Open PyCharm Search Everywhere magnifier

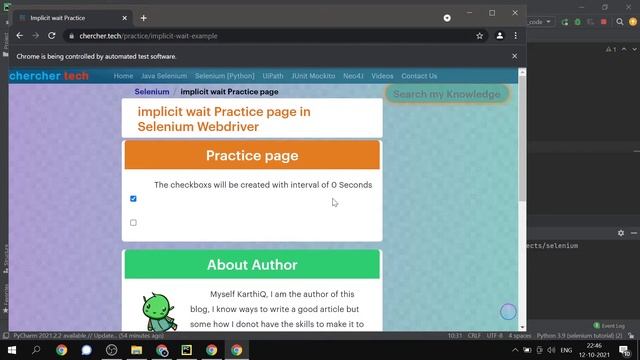coord(620,22)
